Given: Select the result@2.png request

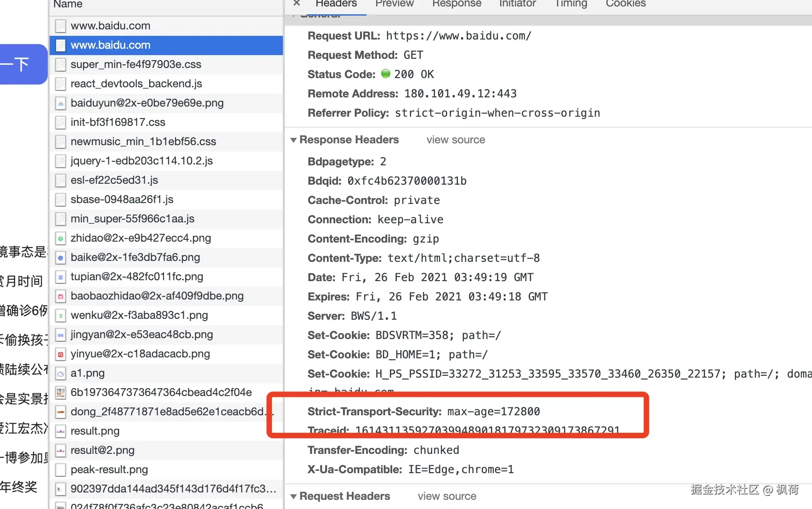Looking at the screenshot, I should click(166, 450).
